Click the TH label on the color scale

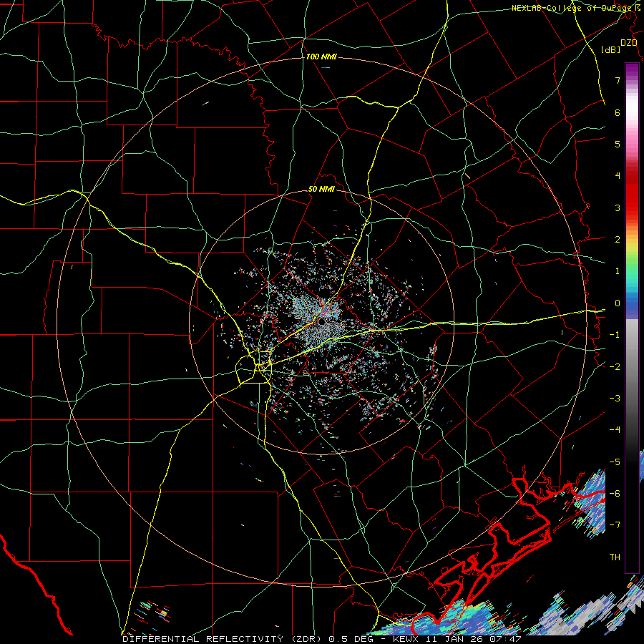point(615,557)
